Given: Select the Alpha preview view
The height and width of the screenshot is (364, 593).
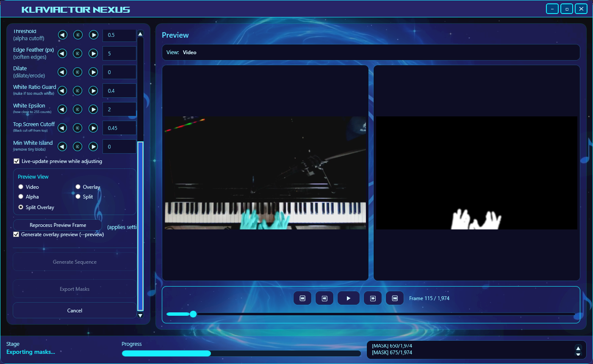Looking at the screenshot, I should pos(20,196).
